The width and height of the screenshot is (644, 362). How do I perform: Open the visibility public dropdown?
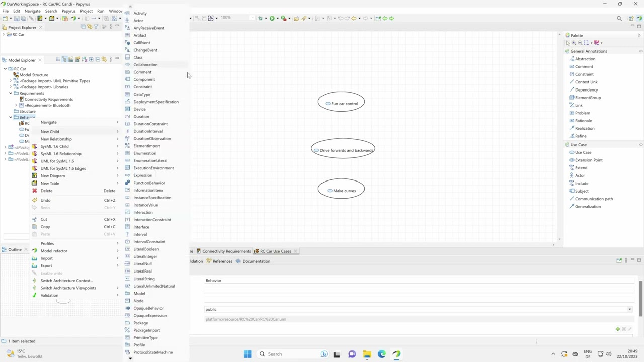629,309
